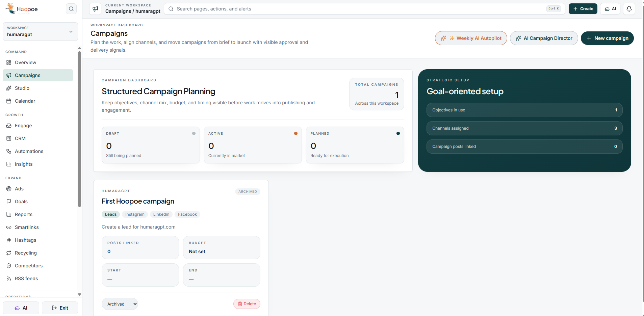The image size is (644, 316).
Task: Delete the First Hoopoe campaign
Action: click(x=247, y=304)
